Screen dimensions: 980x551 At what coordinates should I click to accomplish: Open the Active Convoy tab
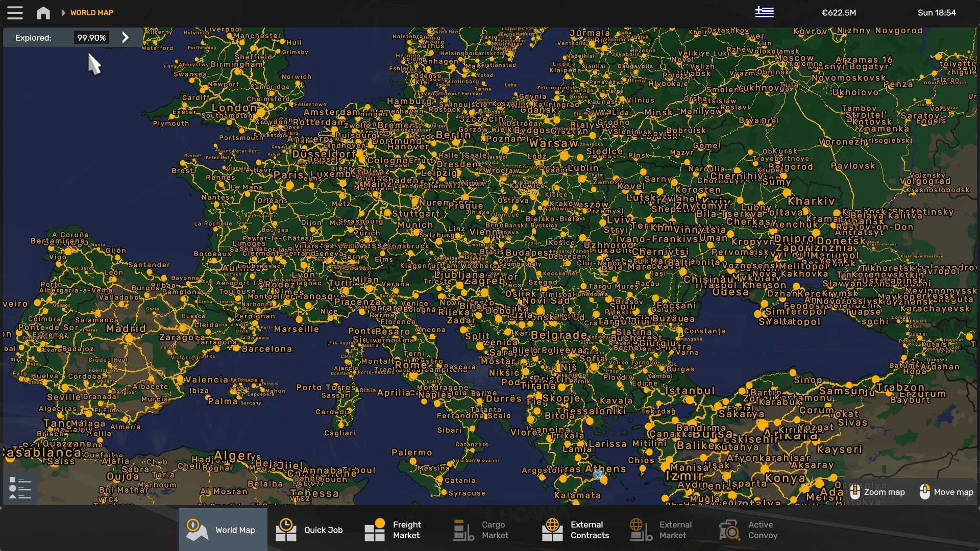[749, 530]
